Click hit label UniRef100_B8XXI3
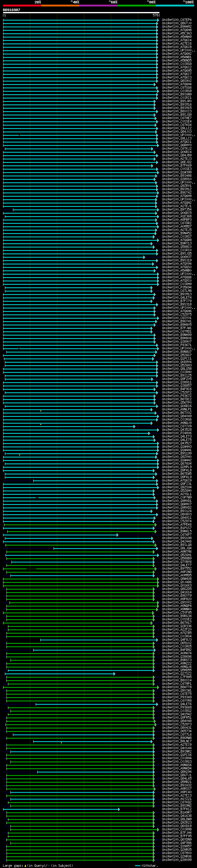Screen dimensions: 197x868 tap(176, 111)
